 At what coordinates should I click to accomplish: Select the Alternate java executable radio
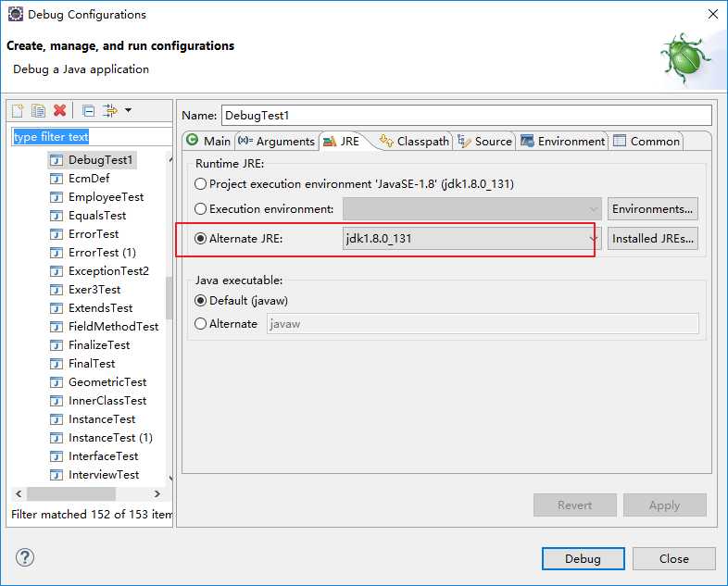pyautogui.click(x=201, y=324)
